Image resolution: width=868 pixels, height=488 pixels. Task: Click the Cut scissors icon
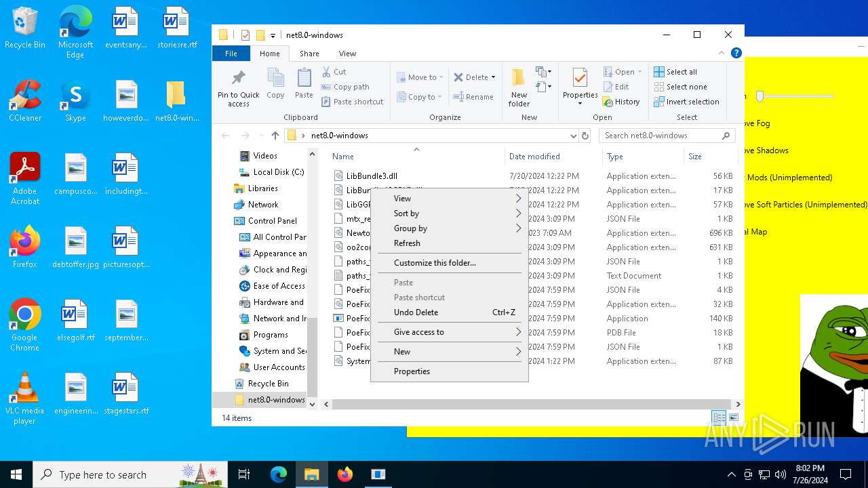pos(326,71)
